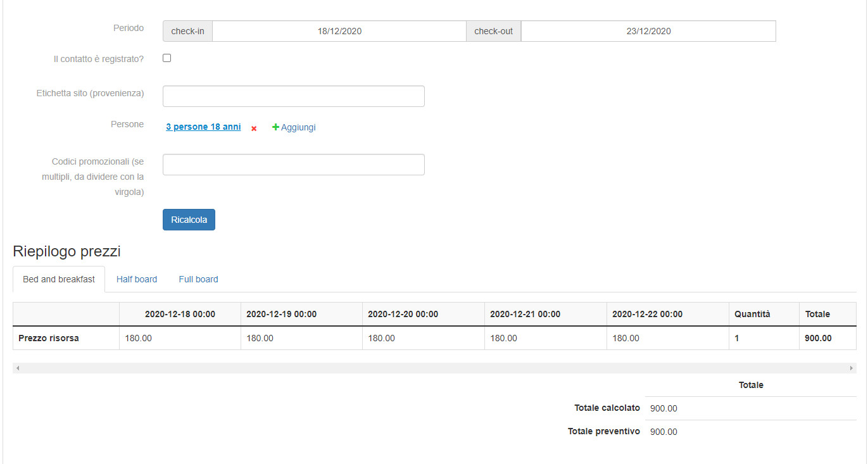Click the check-in date field 18/12/2020

tap(339, 31)
